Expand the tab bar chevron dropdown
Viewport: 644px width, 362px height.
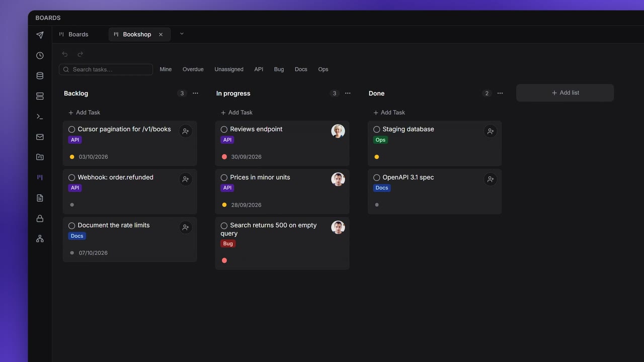tap(182, 34)
